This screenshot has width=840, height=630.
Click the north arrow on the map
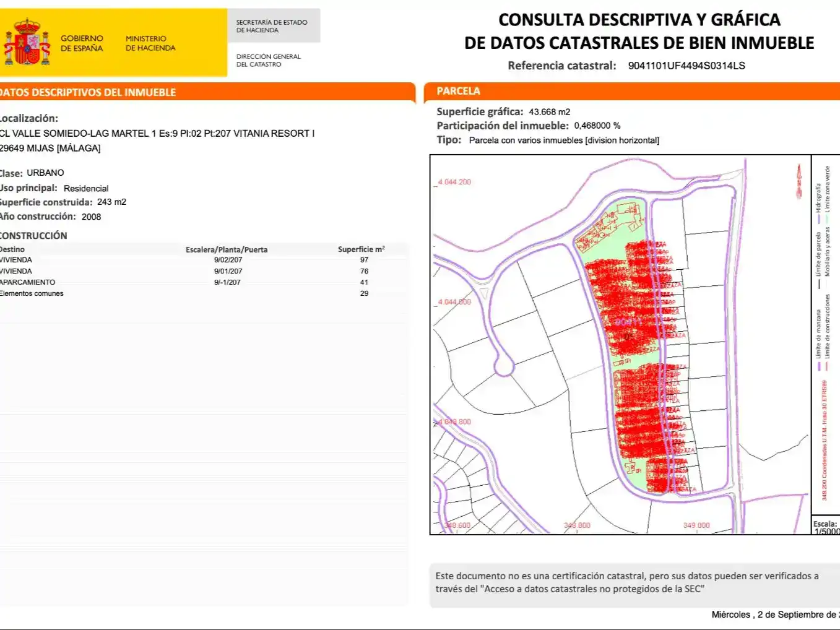[x=799, y=181]
